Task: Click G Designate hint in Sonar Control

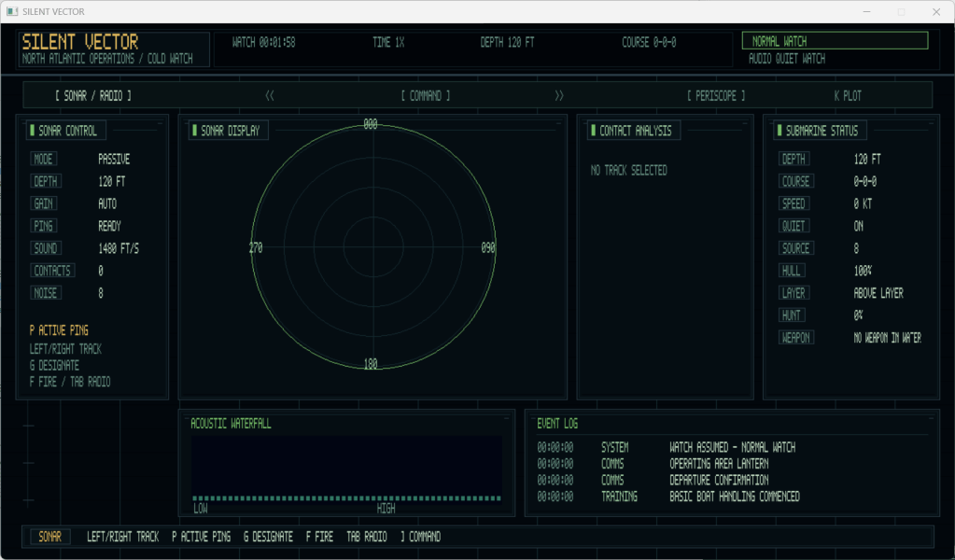Action: 54,365
